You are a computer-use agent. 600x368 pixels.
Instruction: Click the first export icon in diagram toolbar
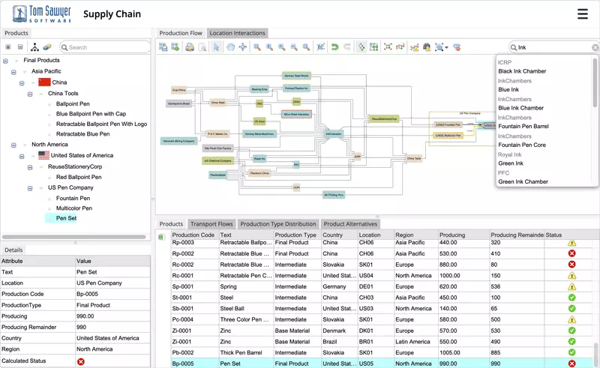[163, 47]
